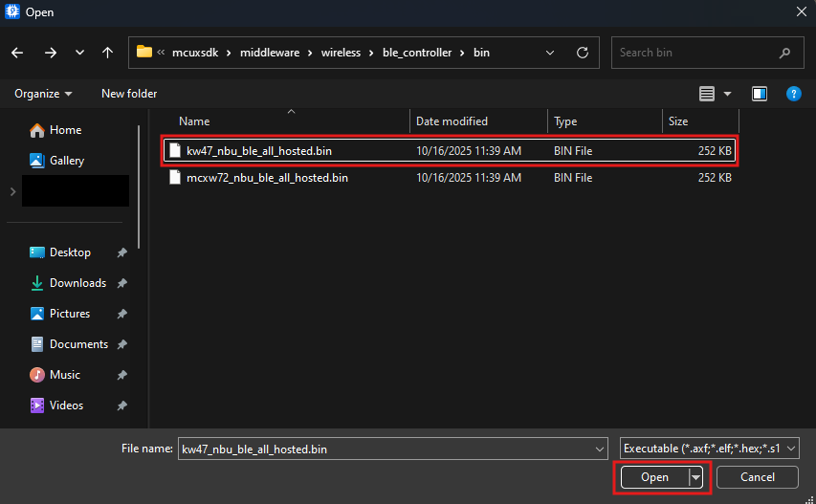This screenshot has width=816, height=504.
Task: Expand the recent locations dropdown
Action: tap(79, 53)
